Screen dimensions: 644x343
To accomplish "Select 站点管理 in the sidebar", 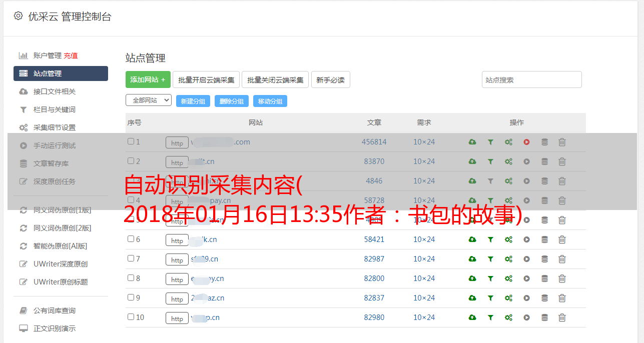I will [61, 73].
